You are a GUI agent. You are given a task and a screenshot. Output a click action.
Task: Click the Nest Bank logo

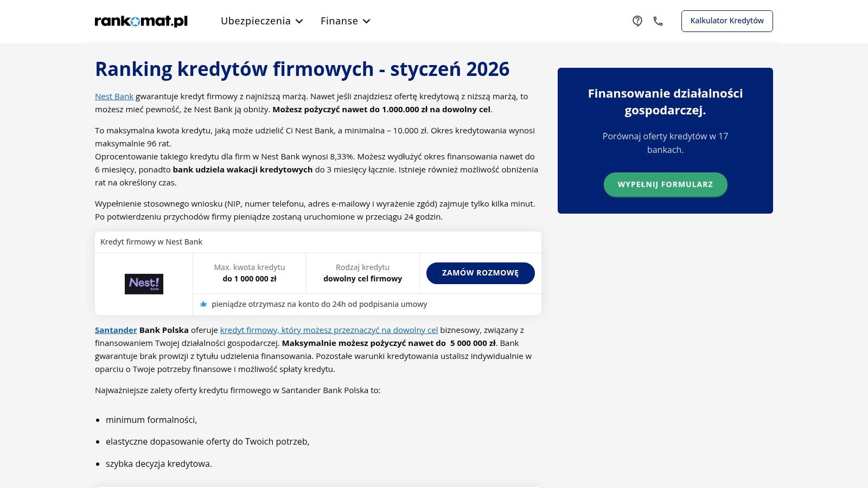[x=144, y=284]
